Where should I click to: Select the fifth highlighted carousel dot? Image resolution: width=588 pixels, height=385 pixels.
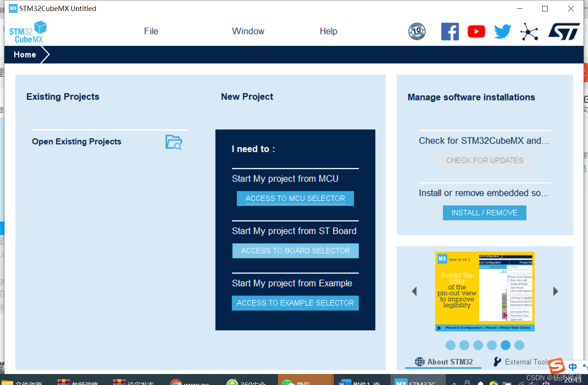506,345
